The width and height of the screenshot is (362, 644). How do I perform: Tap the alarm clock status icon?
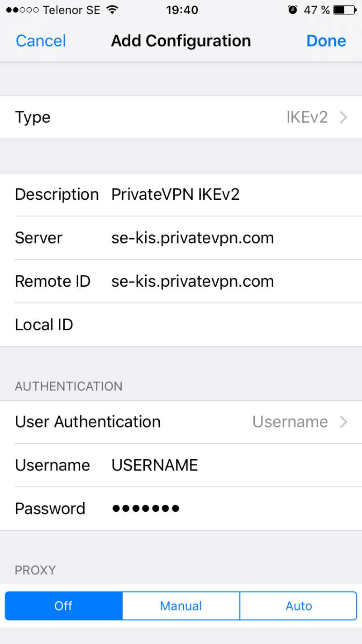pos(293,10)
